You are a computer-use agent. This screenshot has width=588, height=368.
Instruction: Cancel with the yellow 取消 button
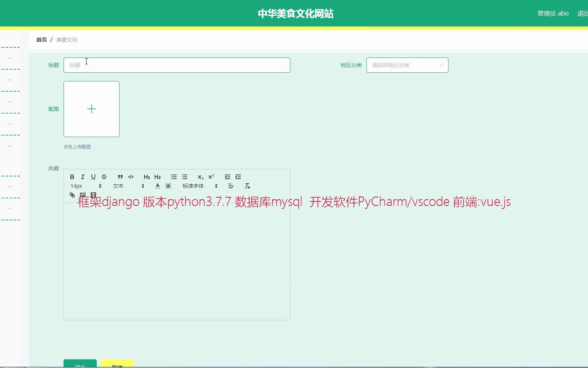(x=117, y=364)
